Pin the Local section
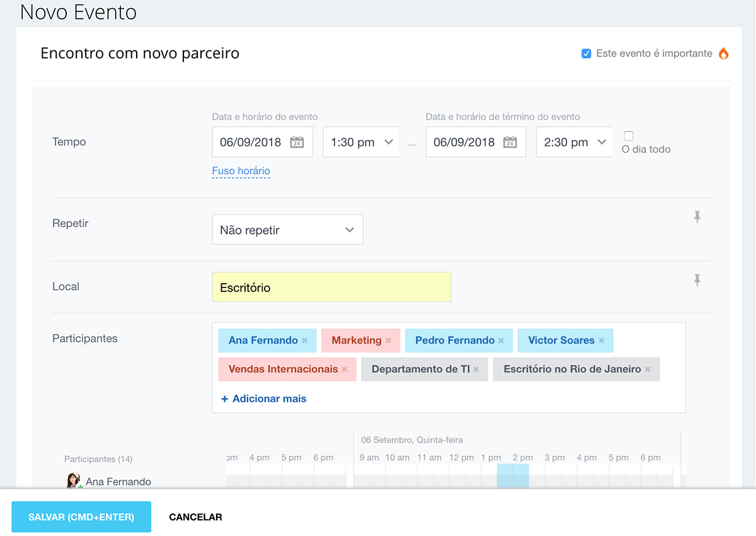This screenshot has height=536, width=756. tap(697, 281)
